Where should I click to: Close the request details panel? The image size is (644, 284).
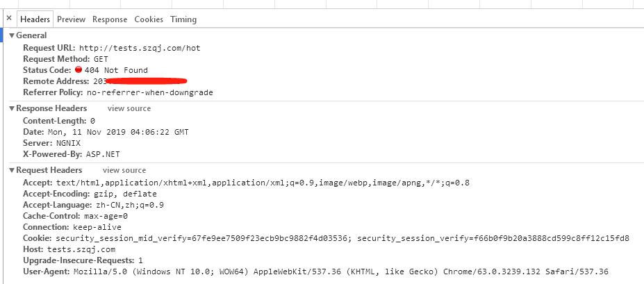(x=9, y=19)
